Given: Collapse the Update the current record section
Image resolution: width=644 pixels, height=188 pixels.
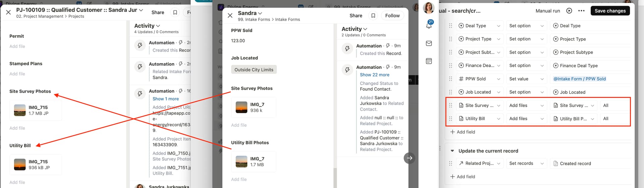Looking at the screenshot, I should [x=452, y=151].
